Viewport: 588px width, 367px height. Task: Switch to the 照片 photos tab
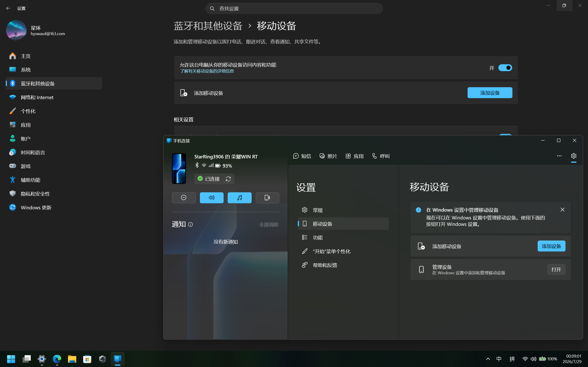pyautogui.click(x=328, y=156)
